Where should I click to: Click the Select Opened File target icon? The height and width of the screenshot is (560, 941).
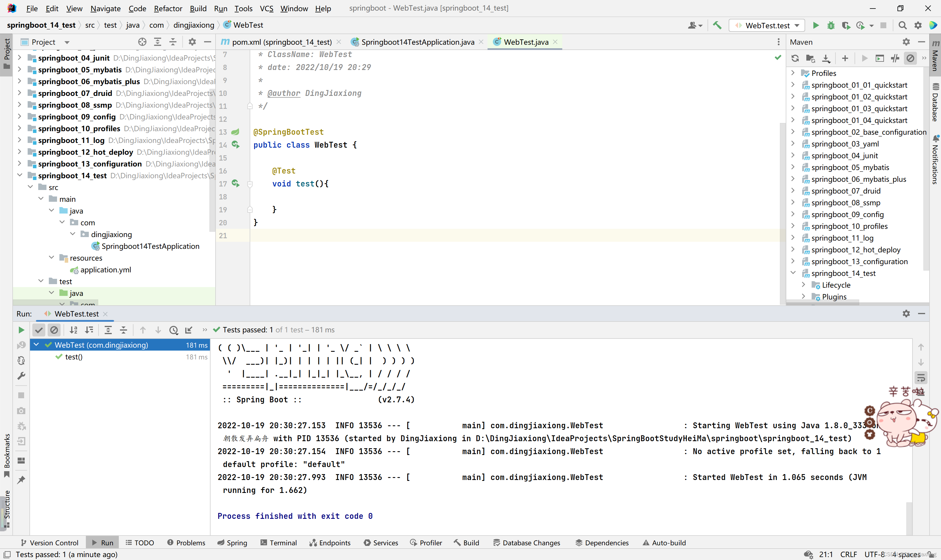[x=142, y=42]
